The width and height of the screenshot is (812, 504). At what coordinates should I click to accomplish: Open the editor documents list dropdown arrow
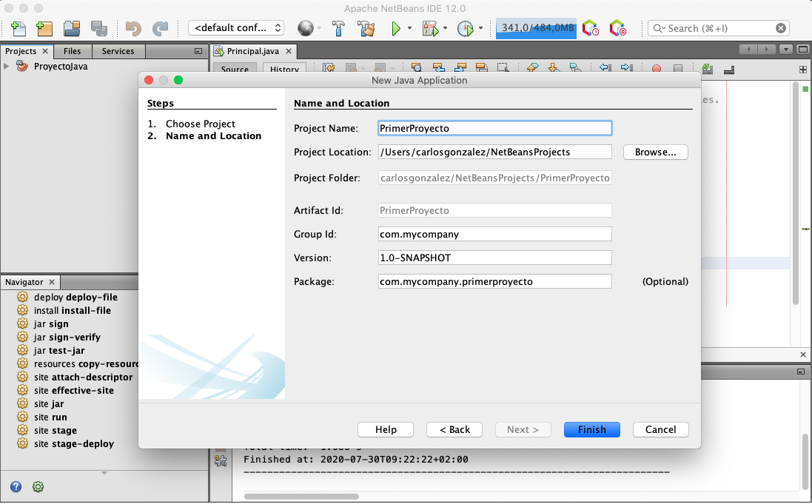click(x=786, y=50)
